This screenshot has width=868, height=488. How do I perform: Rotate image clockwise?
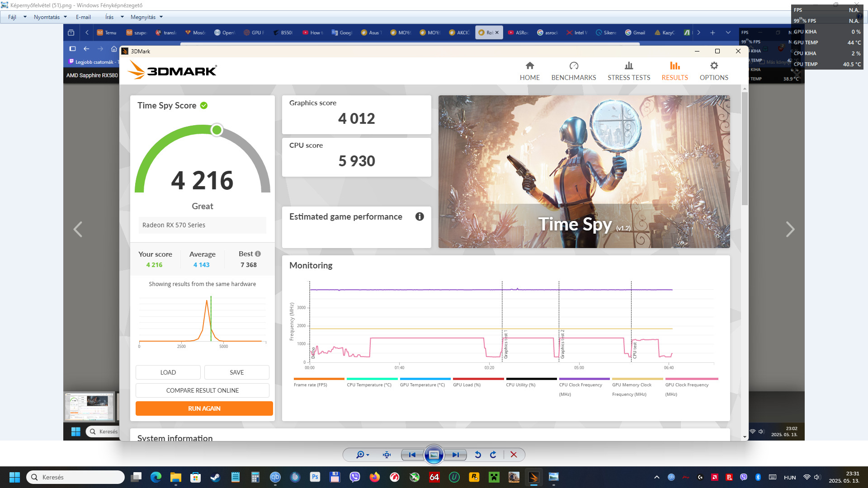493,455
